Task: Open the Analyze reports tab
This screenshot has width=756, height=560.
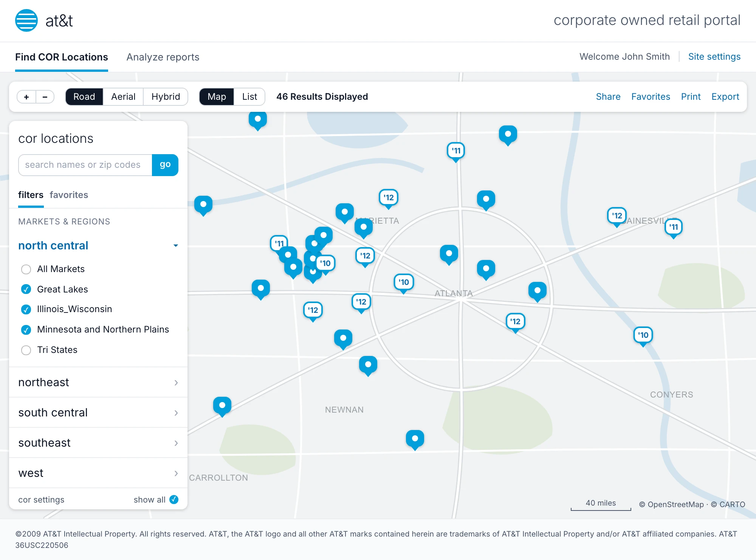Action: click(x=163, y=57)
